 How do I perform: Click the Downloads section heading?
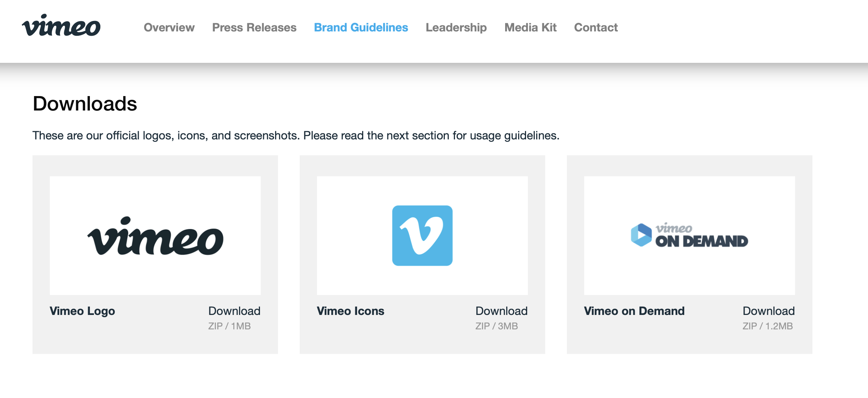[85, 104]
